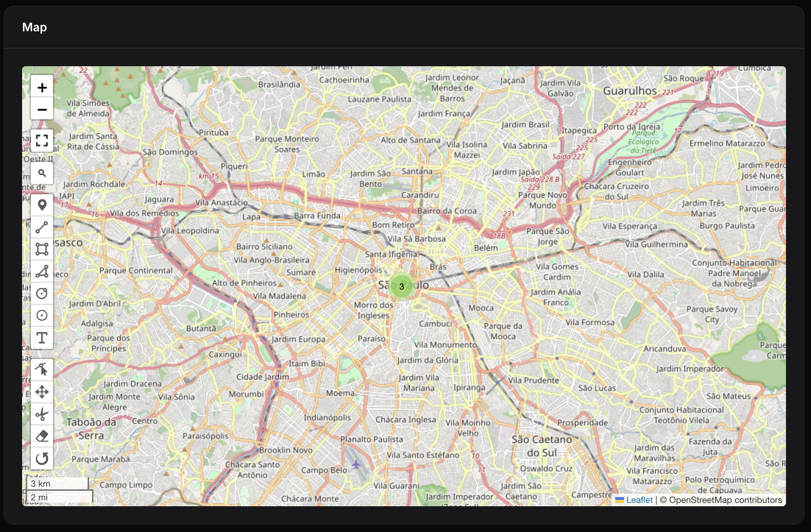Toggle edit layers mode

42,369
